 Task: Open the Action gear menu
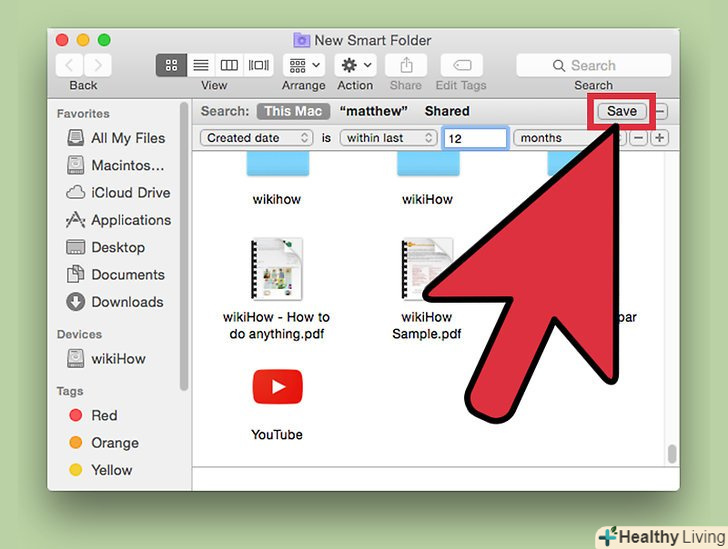[x=356, y=65]
